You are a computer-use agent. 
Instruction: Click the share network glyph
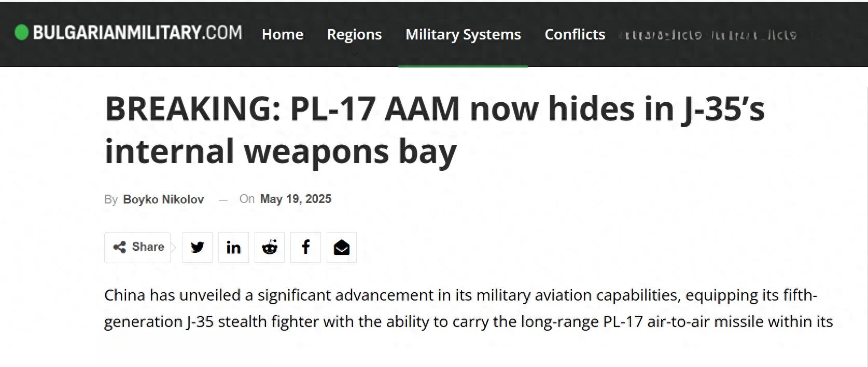[120, 247]
